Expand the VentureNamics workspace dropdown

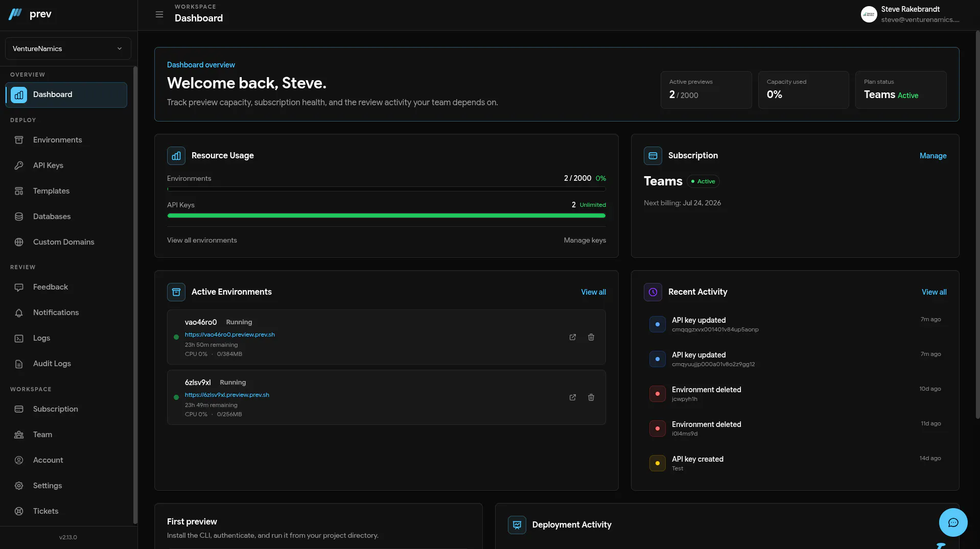68,49
